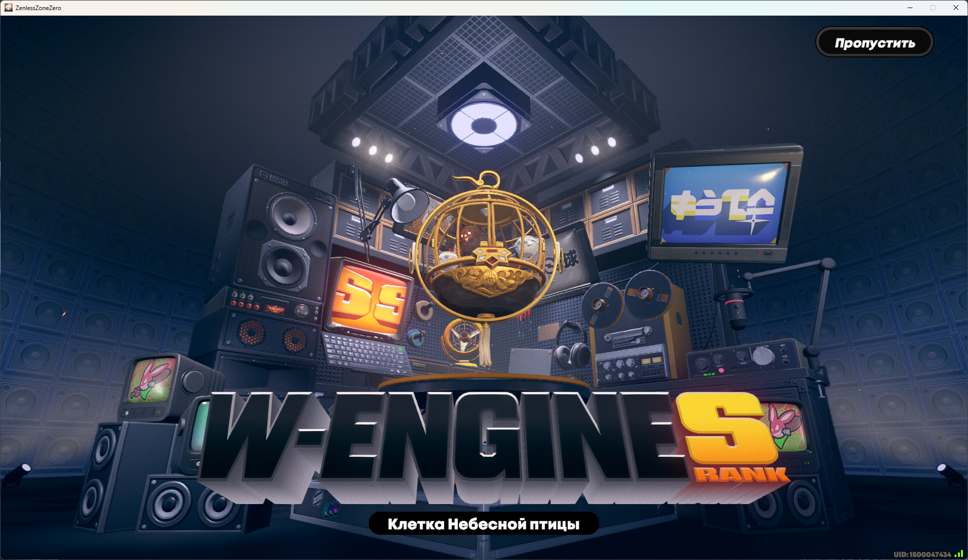Click the Пропустить skip button
Image resolution: width=968 pixels, height=560 pixels.
point(874,42)
